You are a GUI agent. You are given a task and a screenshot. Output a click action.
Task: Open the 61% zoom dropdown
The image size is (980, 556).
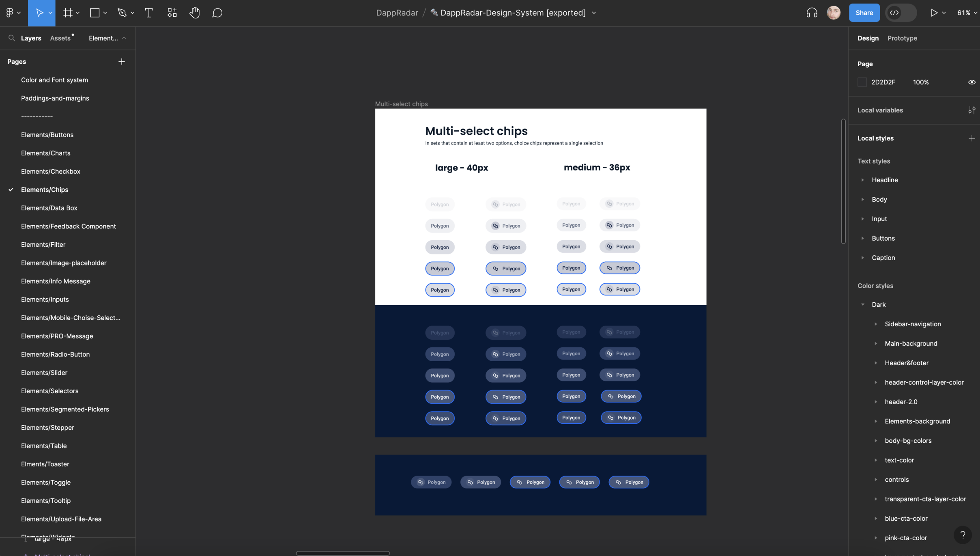967,13
